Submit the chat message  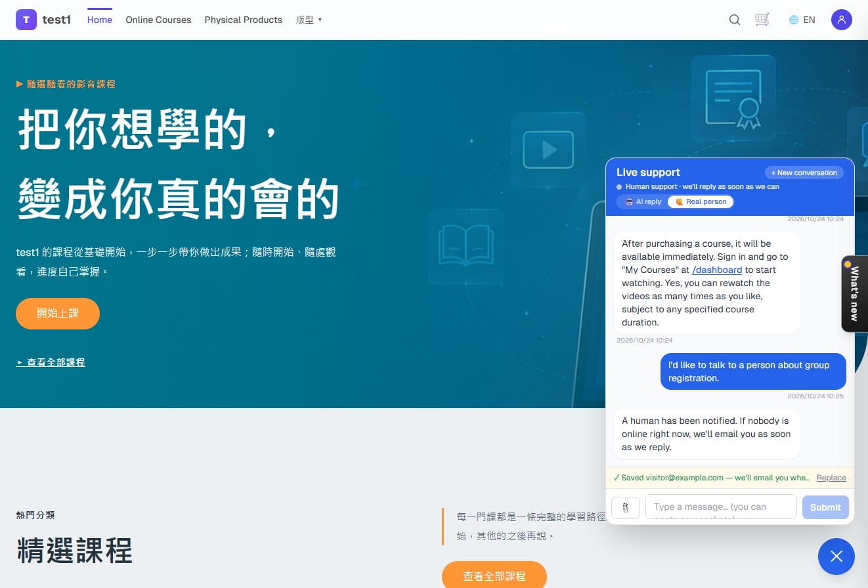(x=825, y=507)
